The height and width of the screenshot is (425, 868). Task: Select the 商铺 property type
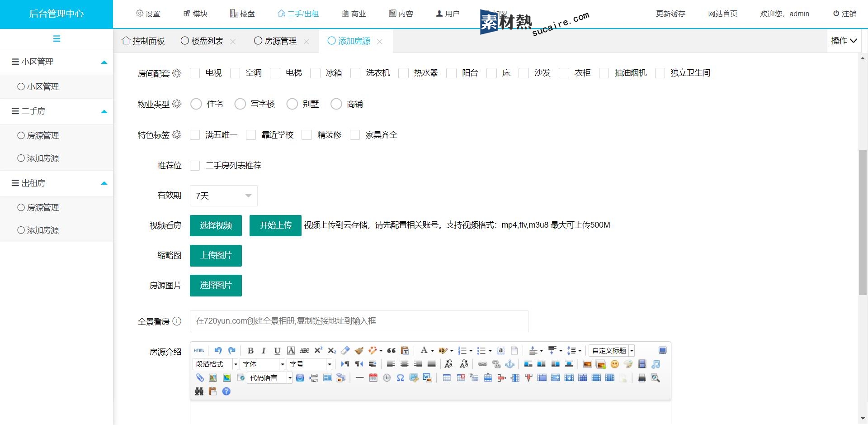336,104
